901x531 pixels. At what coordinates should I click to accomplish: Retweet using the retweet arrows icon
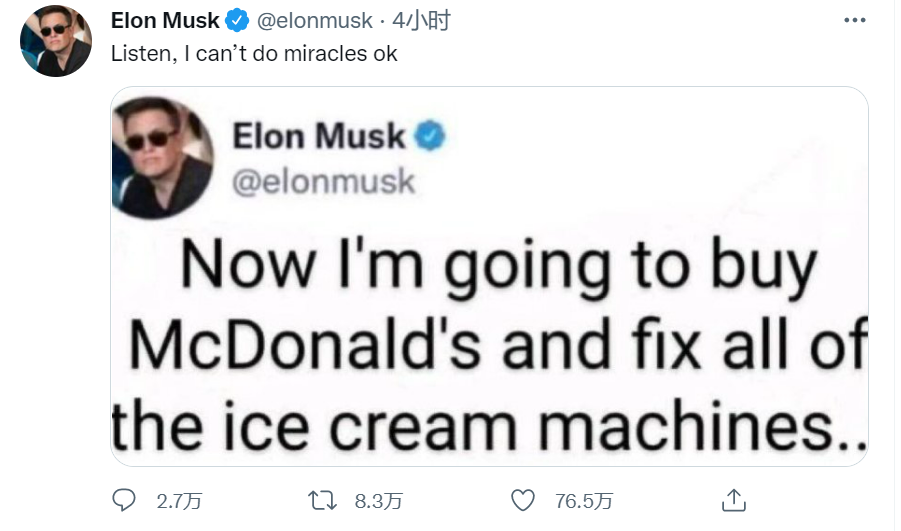(x=322, y=501)
